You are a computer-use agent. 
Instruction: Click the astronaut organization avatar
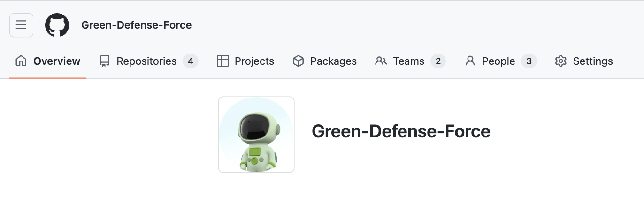[256, 135]
